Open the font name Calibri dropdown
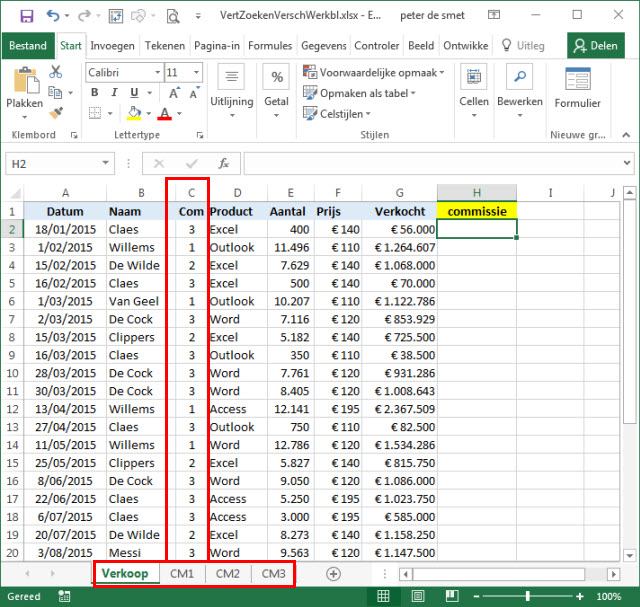This screenshot has width=640, height=607. [158, 72]
